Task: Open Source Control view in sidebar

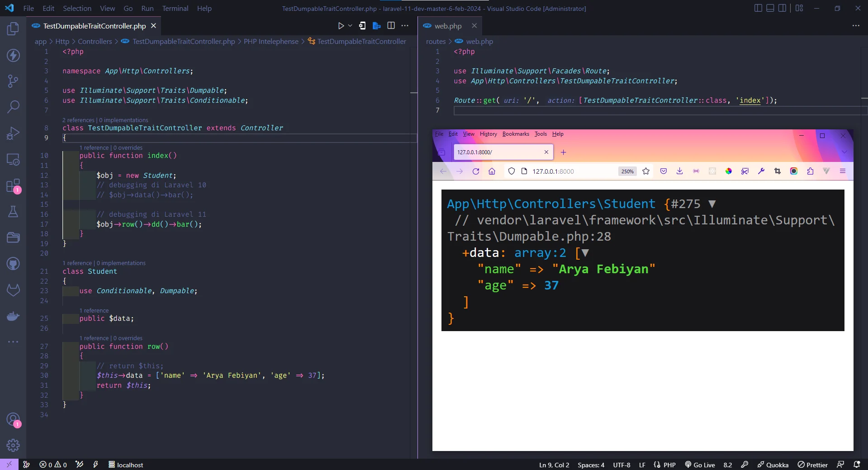Action: 13,81
